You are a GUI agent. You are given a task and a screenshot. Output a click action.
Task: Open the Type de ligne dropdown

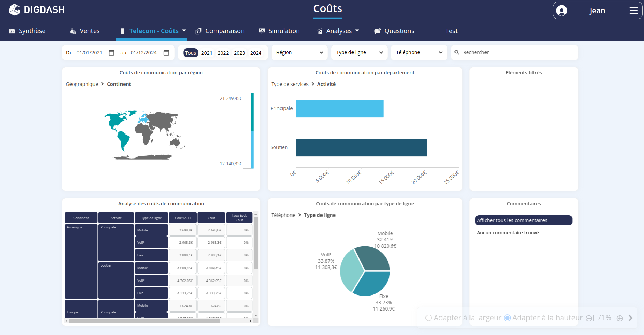(359, 52)
